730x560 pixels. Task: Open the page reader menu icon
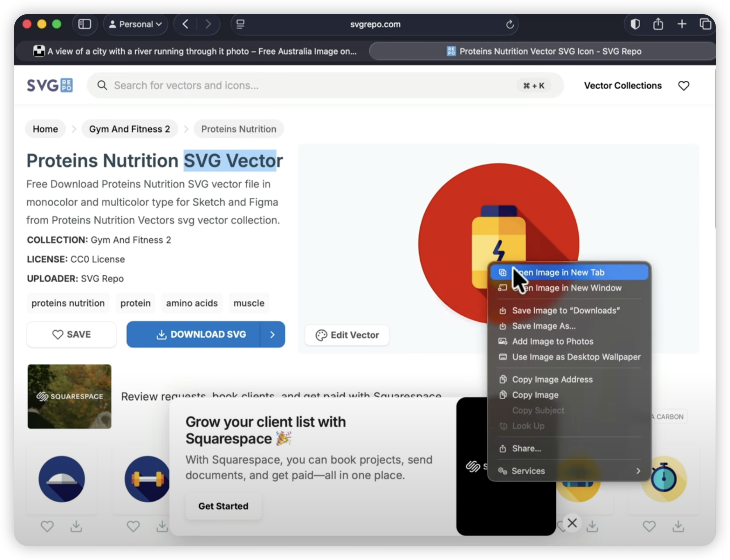pos(240,24)
